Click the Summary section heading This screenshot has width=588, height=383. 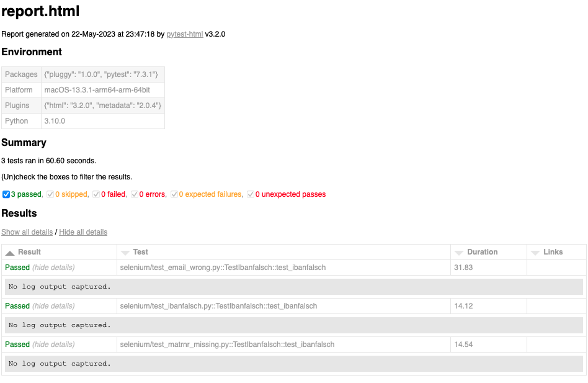[x=24, y=143]
